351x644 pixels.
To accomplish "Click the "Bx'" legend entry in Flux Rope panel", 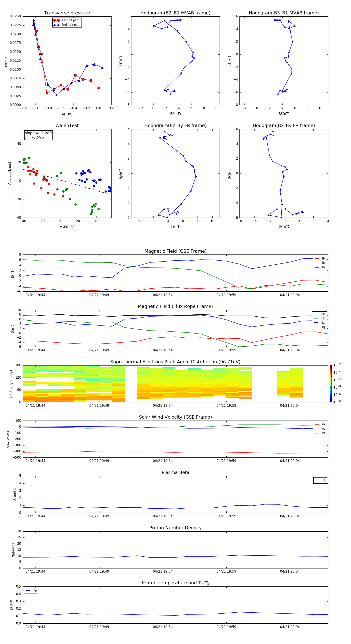I will click(320, 314).
